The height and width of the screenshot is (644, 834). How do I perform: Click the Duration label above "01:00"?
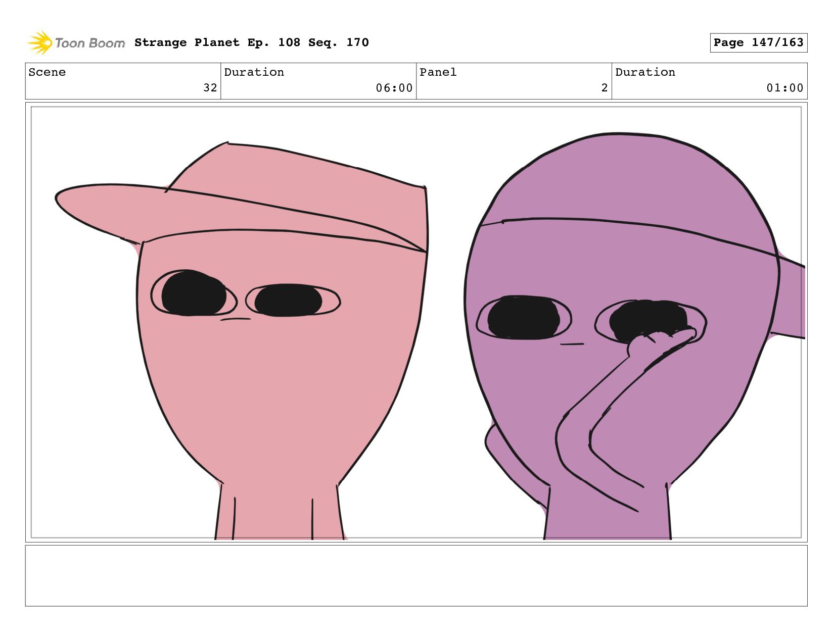pyautogui.click(x=645, y=72)
